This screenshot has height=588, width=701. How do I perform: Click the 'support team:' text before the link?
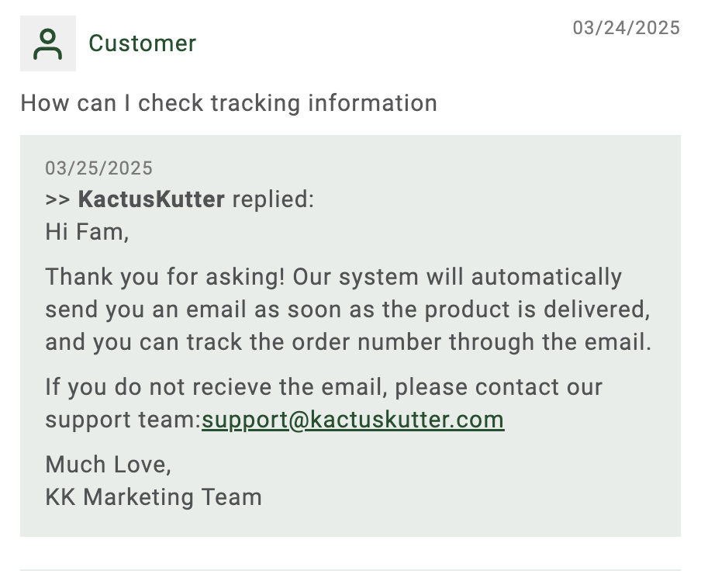123,420
